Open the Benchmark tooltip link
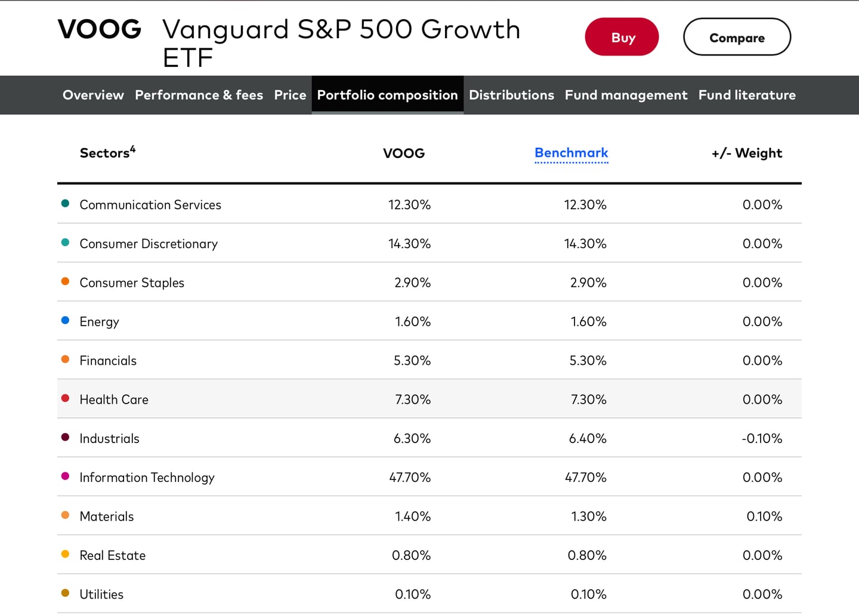The width and height of the screenshot is (859, 616). tap(571, 153)
